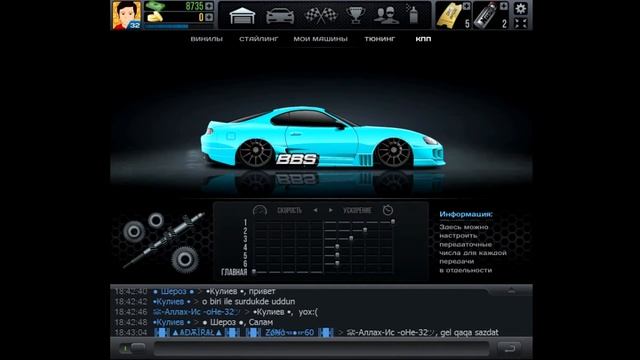Open the Винилы tab
640x360 pixels.
coord(207,39)
